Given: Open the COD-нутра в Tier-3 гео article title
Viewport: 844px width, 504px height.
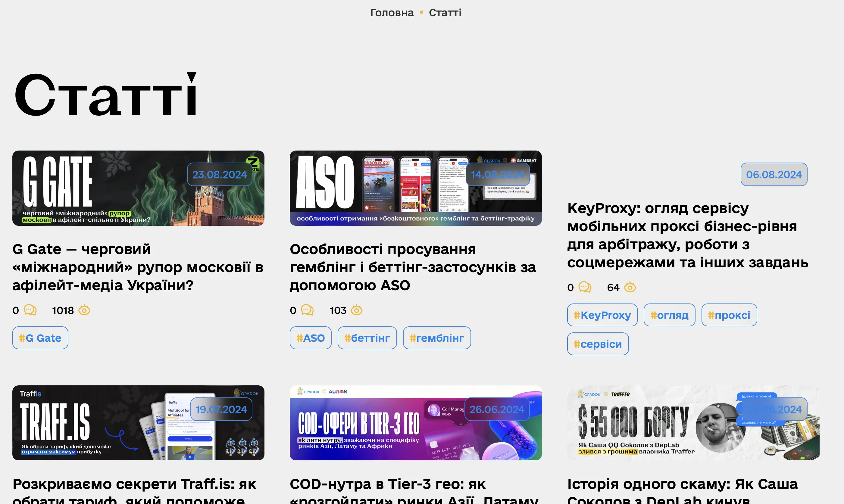Looking at the screenshot, I should pyautogui.click(x=414, y=490).
